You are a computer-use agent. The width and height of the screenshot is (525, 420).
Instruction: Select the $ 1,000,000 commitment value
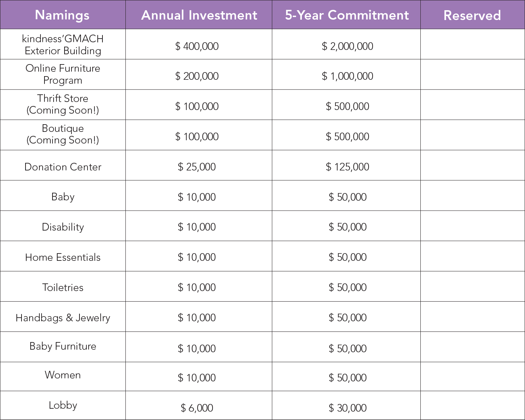coord(347,76)
